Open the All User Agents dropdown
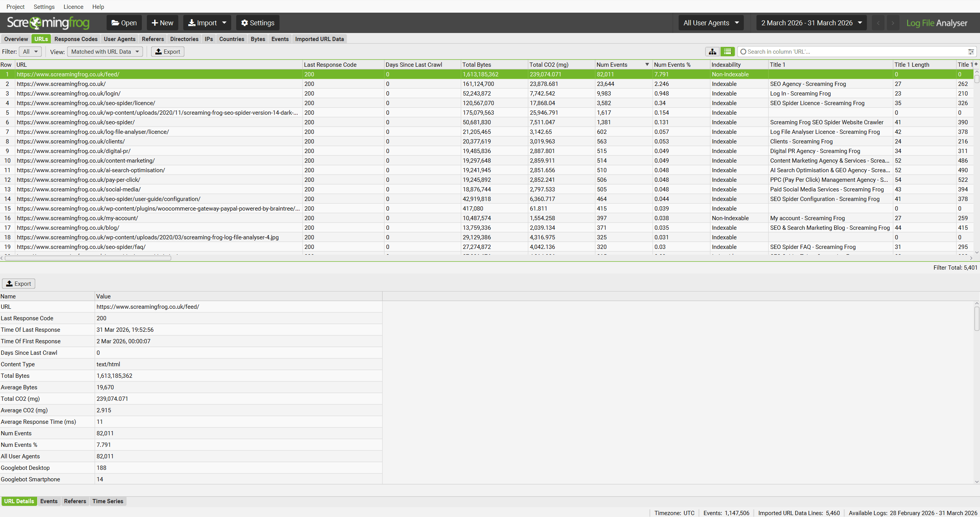980x517 pixels. pos(711,23)
